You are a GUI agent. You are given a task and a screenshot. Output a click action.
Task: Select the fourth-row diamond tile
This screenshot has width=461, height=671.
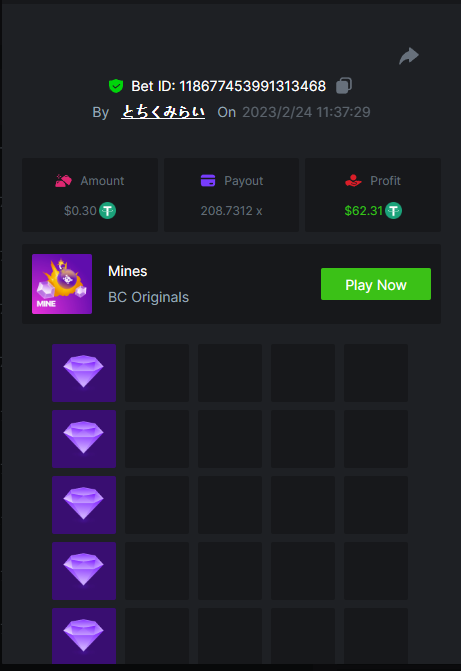click(84, 570)
